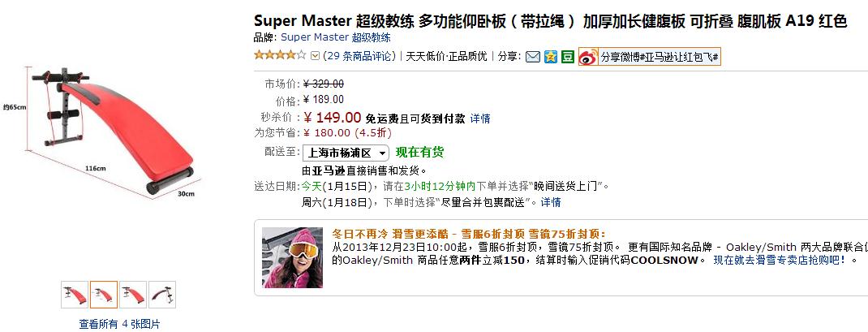The image size is (868, 332).
Task: Click the star rating icons
Action: 280,55
